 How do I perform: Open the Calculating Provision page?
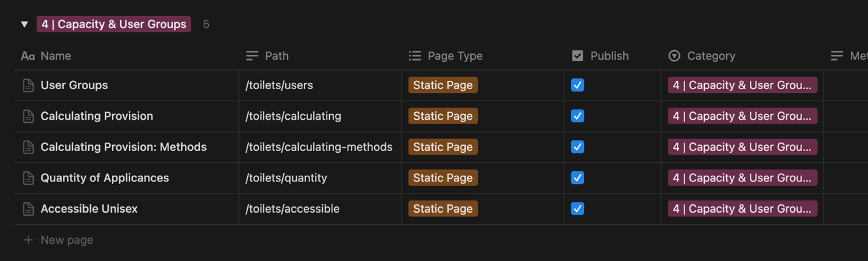click(x=97, y=116)
